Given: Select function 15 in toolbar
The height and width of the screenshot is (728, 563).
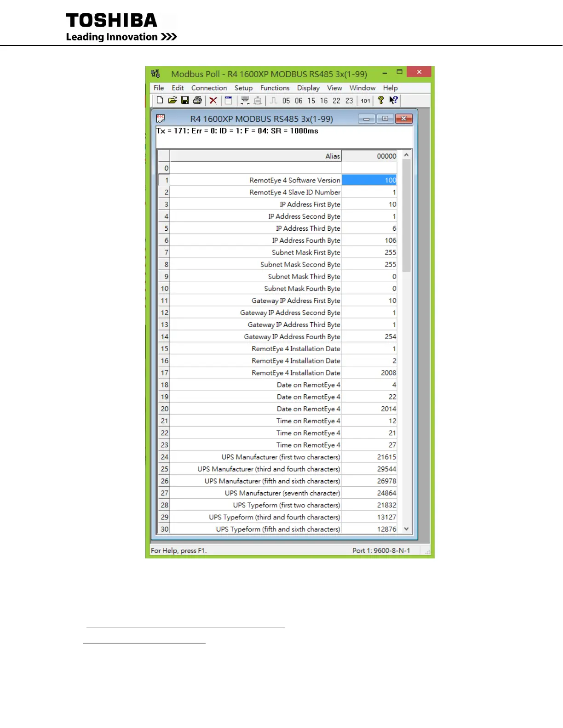Looking at the screenshot, I should (311, 101).
